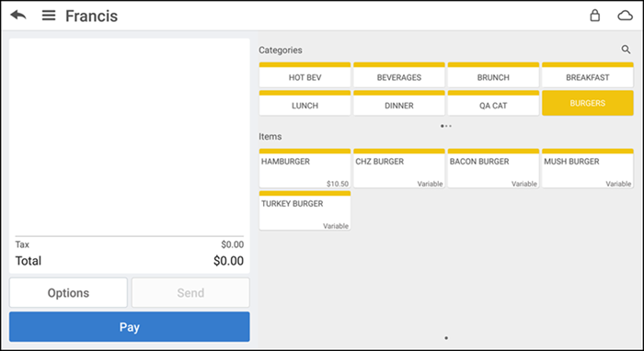Open category search with the magnifier icon
This screenshot has width=644, height=351.
click(x=626, y=50)
